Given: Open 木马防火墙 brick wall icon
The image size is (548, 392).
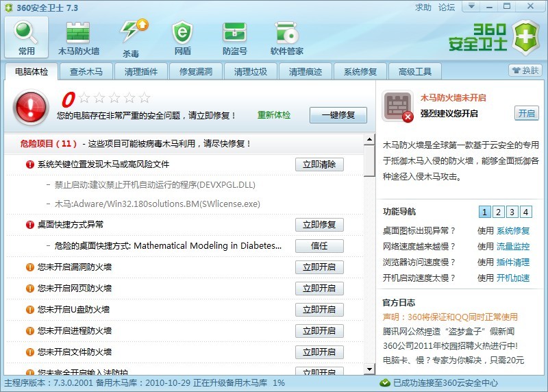Looking at the screenshot, I should pos(79,37).
